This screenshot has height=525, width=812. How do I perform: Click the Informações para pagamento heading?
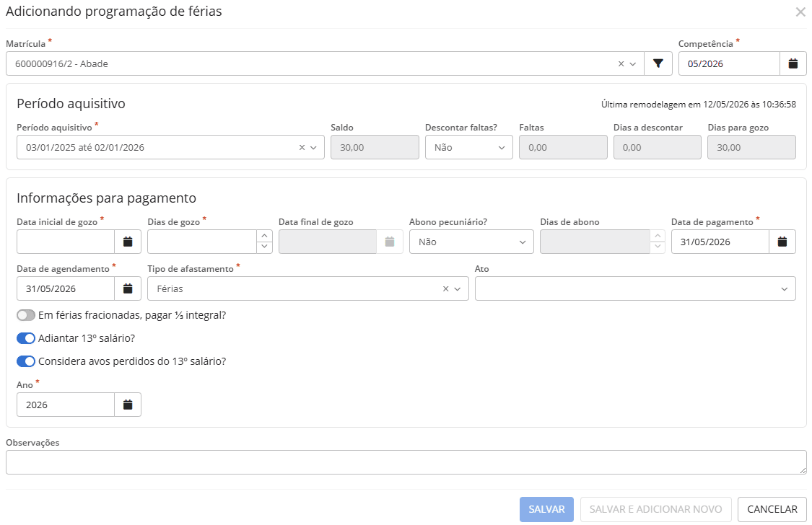[x=106, y=198]
